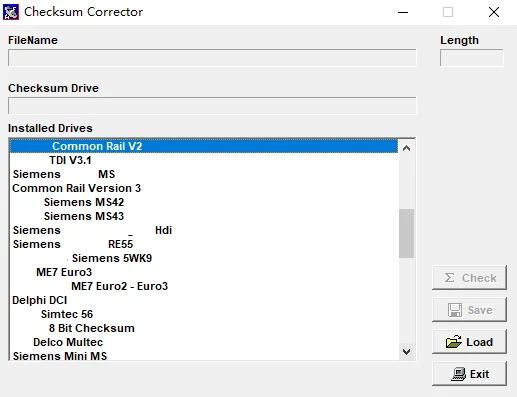Screen dimensions: 517x397
Task: Choose Siemens MS42 from Installed Drives
Action: tap(204, 202)
